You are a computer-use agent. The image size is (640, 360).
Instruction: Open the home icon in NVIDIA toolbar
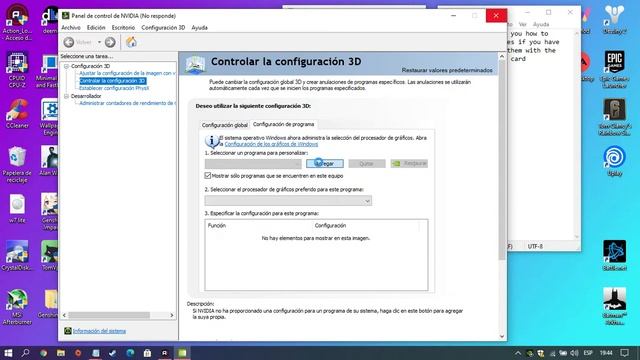click(x=131, y=42)
